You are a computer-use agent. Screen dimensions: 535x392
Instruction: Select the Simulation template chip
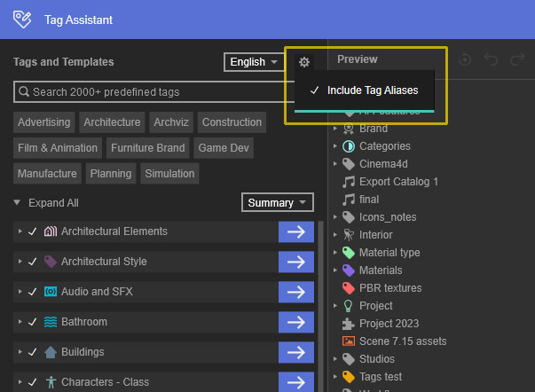pyautogui.click(x=169, y=174)
